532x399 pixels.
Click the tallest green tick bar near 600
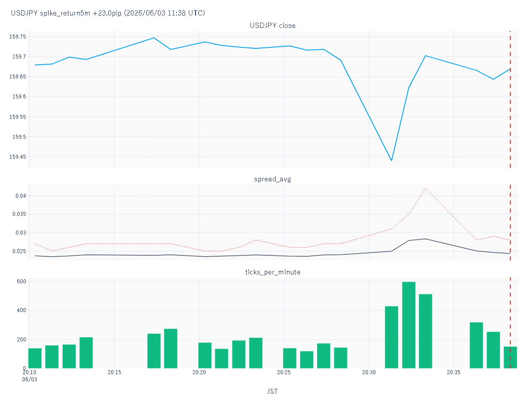[x=409, y=325]
